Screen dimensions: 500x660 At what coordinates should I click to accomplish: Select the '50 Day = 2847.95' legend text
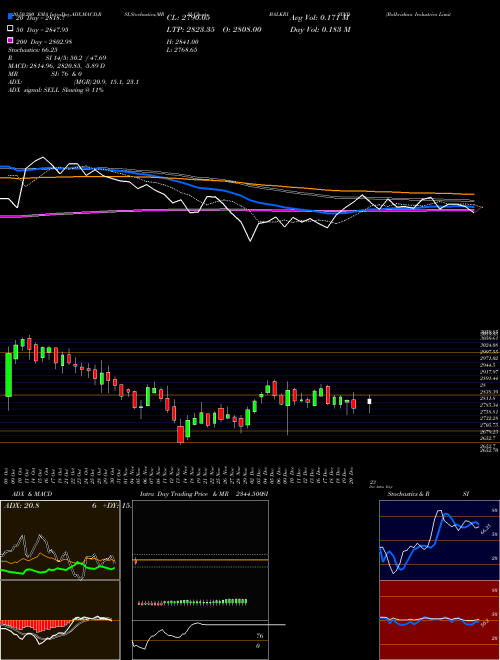[x=42, y=29]
